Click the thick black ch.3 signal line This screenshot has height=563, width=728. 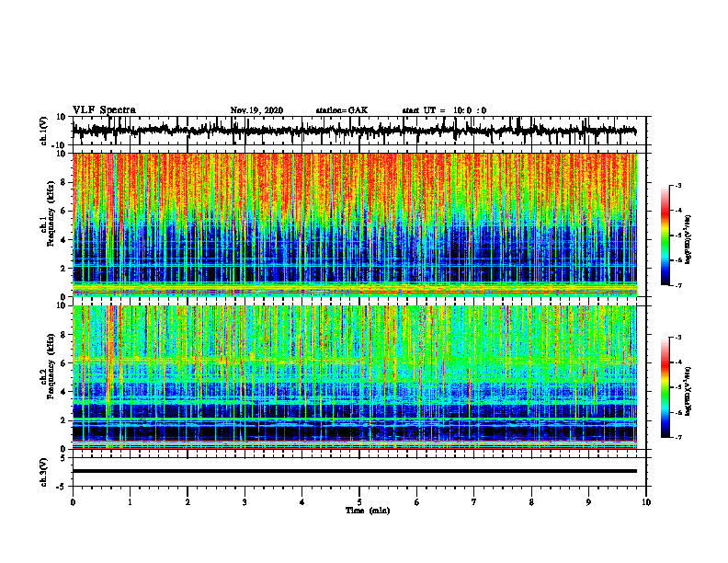[x=354, y=471]
